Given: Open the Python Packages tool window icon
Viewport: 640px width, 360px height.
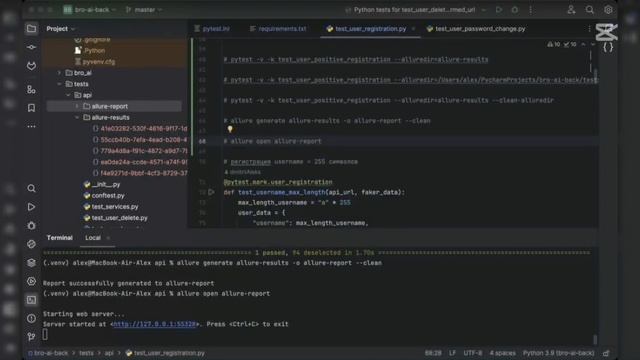Looking at the screenshot, I should click(x=31, y=262).
